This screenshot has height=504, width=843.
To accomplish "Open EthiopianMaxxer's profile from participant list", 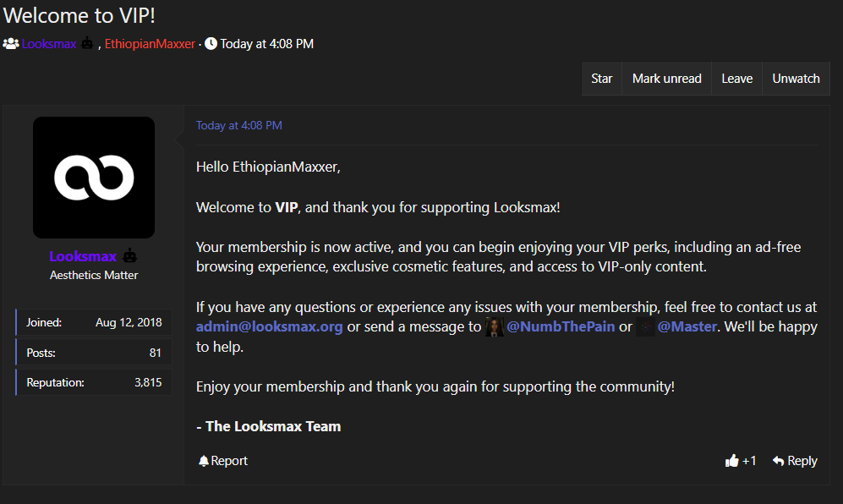I will pyautogui.click(x=150, y=44).
